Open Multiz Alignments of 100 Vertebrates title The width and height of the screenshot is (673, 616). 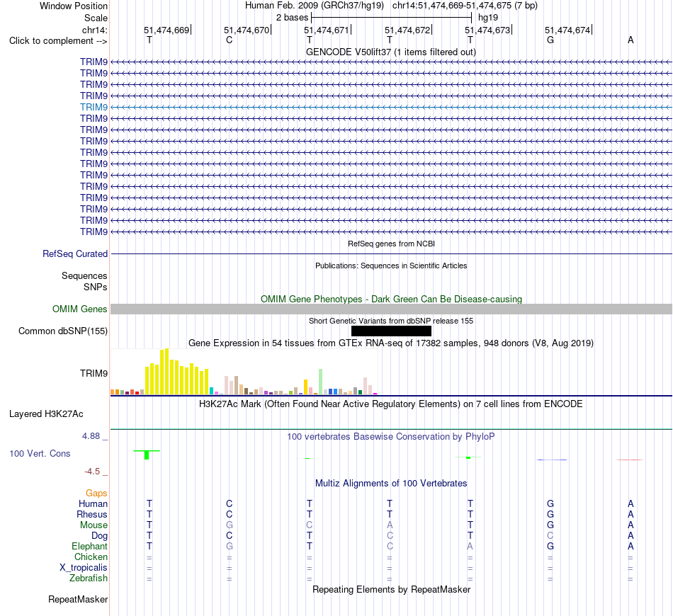391,484
